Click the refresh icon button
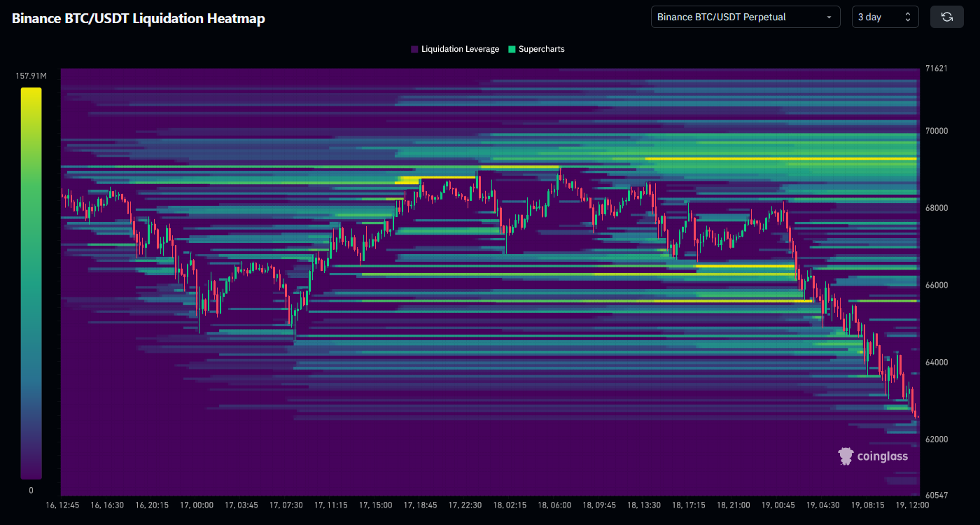Viewport: 980px width, 525px height. click(x=947, y=17)
